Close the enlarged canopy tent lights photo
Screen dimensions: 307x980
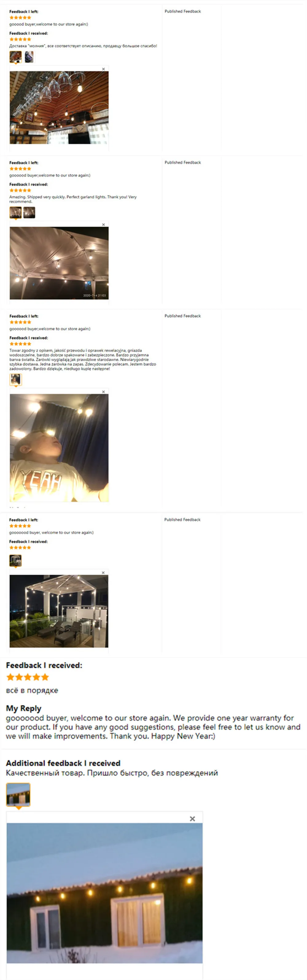pyautogui.click(x=103, y=224)
